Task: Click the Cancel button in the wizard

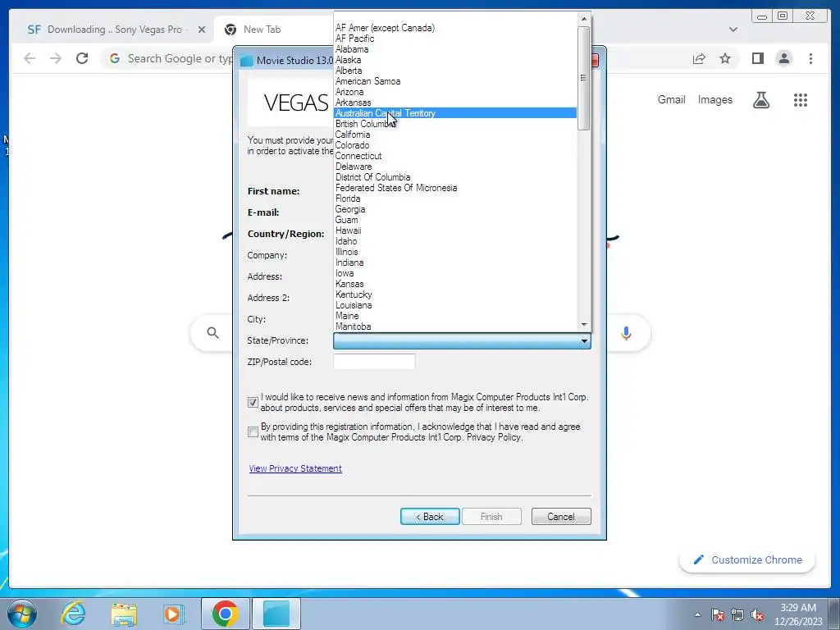Action: pyautogui.click(x=561, y=517)
